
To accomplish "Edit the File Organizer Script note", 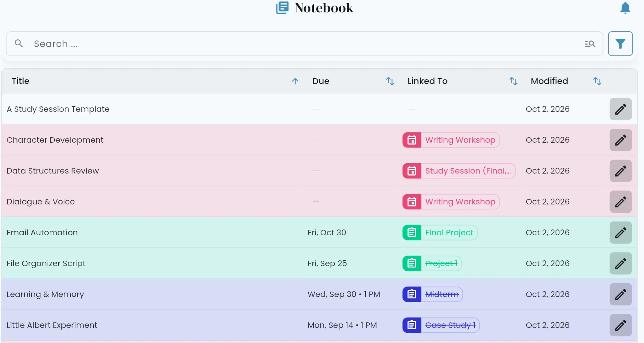I will [620, 263].
